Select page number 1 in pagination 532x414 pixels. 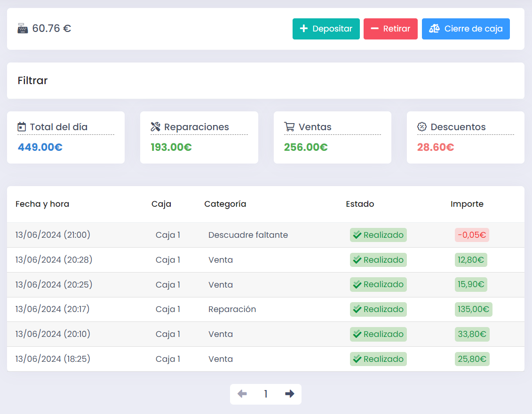pos(266,394)
